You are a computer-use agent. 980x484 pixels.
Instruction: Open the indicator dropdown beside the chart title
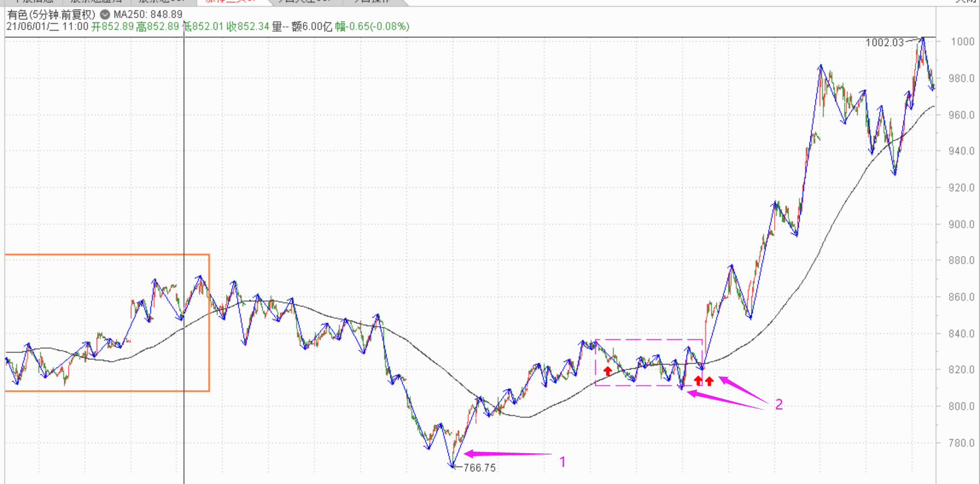click(105, 15)
